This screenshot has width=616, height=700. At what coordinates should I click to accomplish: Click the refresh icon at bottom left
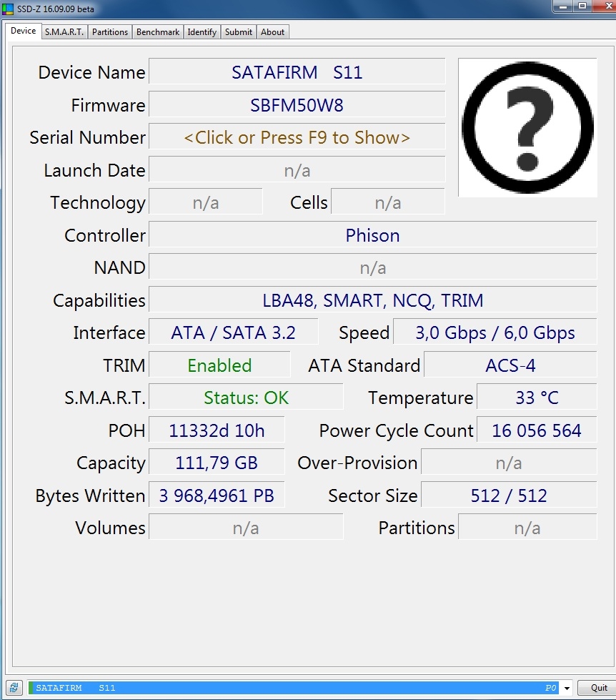click(x=14, y=688)
